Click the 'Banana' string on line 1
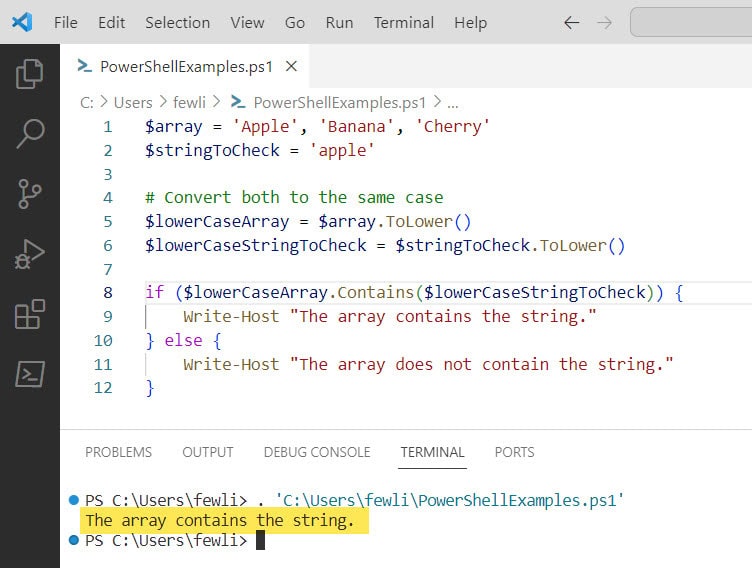 coord(356,127)
